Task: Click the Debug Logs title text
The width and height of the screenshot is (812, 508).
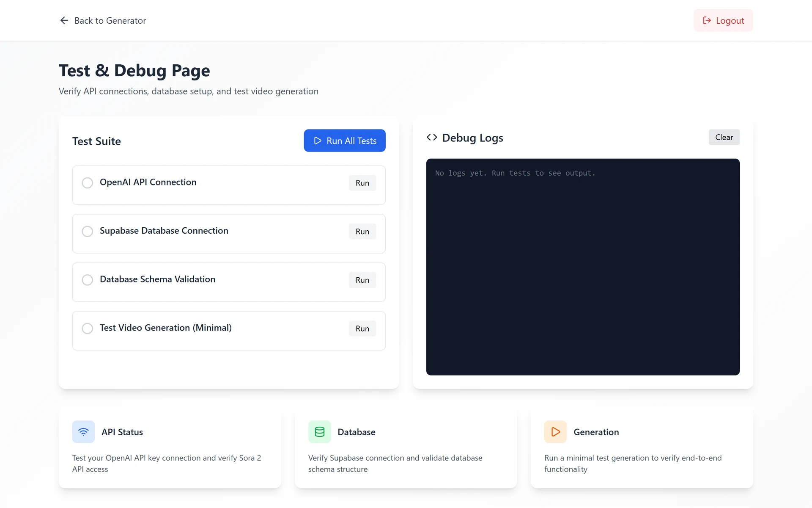Action: pyautogui.click(x=473, y=138)
